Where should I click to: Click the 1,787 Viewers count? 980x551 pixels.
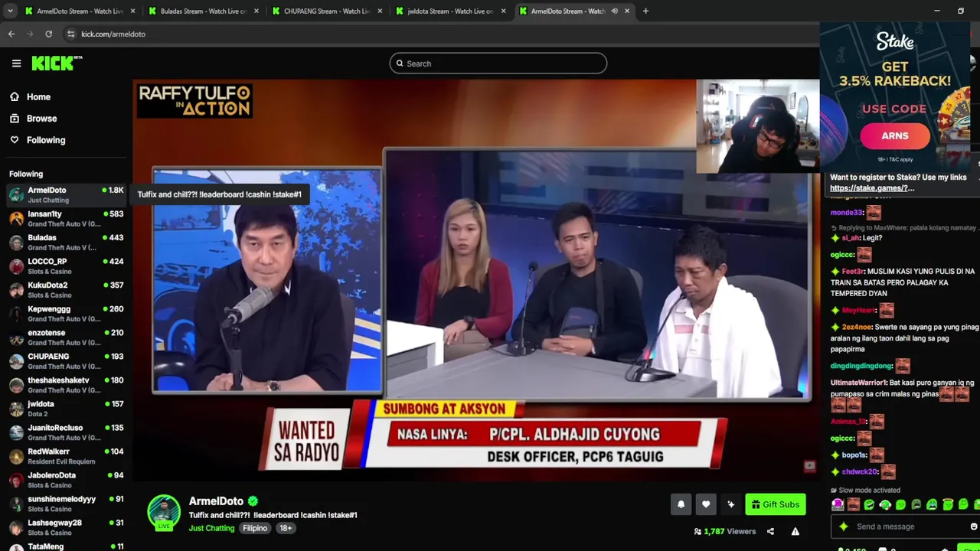click(x=724, y=531)
